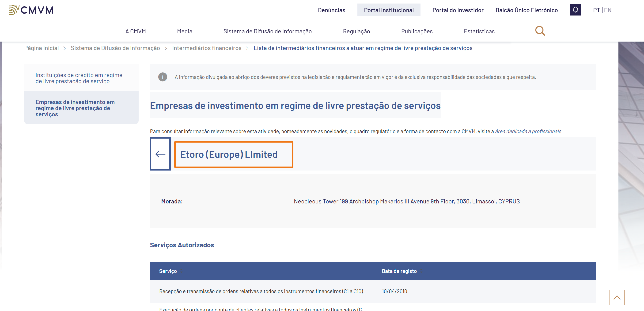Go back using the left arrow button

click(160, 154)
